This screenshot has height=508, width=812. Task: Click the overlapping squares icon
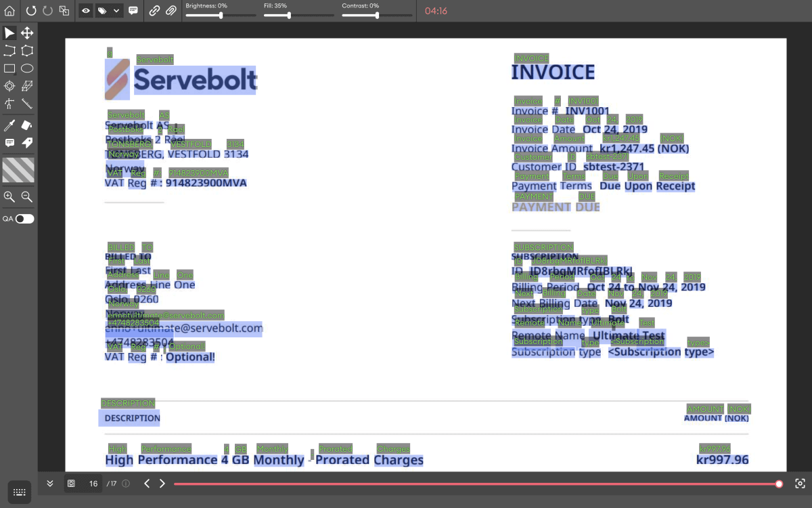(64, 11)
